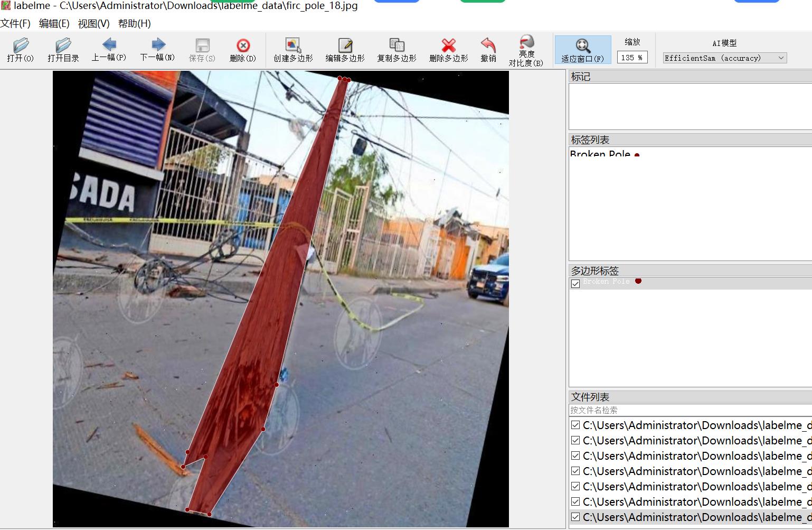
Task: Uncheck the Broken Pole polygon label checkbox
Action: pyautogui.click(x=575, y=284)
